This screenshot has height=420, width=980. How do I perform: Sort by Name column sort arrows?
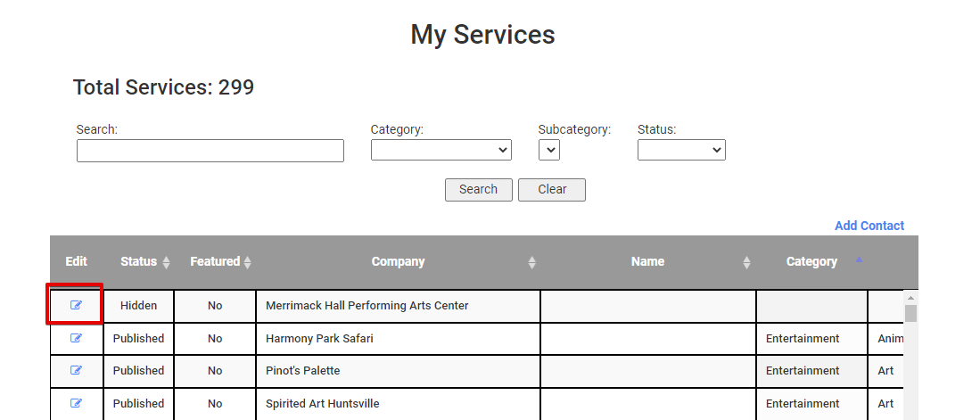pyautogui.click(x=746, y=262)
